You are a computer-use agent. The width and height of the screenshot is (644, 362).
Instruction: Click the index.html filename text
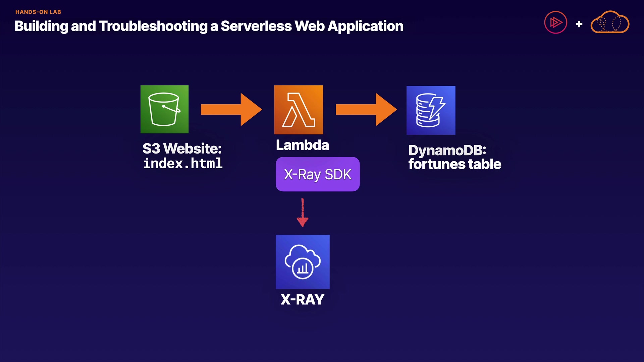[183, 164]
